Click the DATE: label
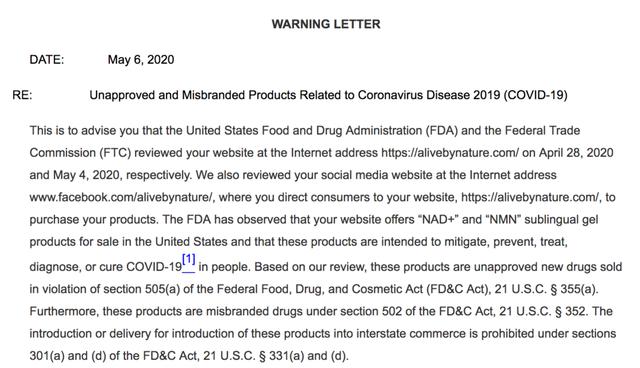 [47, 60]
